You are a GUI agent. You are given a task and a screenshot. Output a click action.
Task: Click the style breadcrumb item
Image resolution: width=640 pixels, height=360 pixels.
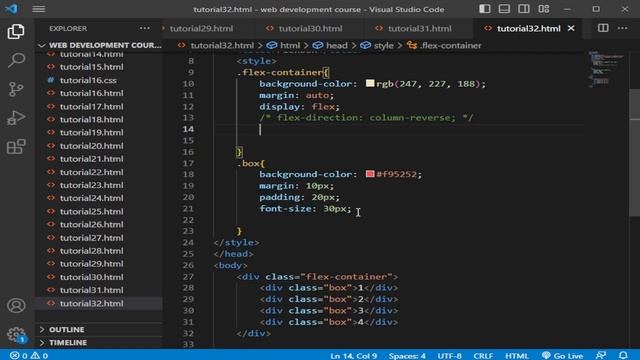pos(378,45)
